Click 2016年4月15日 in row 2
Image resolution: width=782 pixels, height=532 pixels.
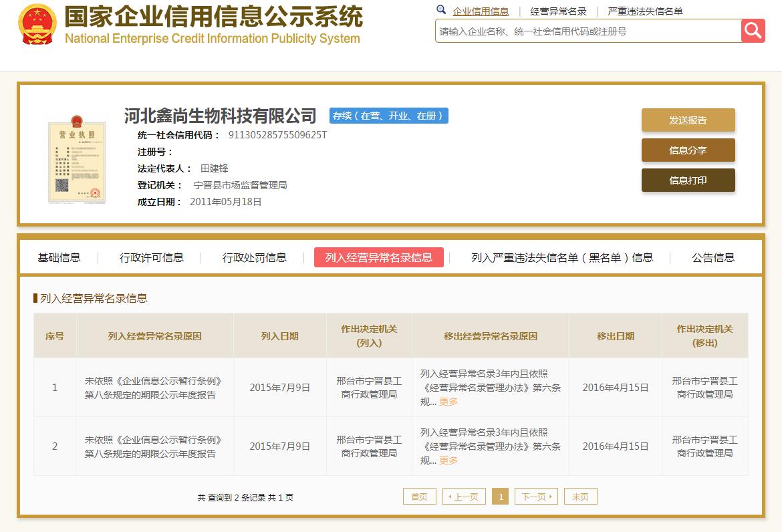[x=616, y=446]
